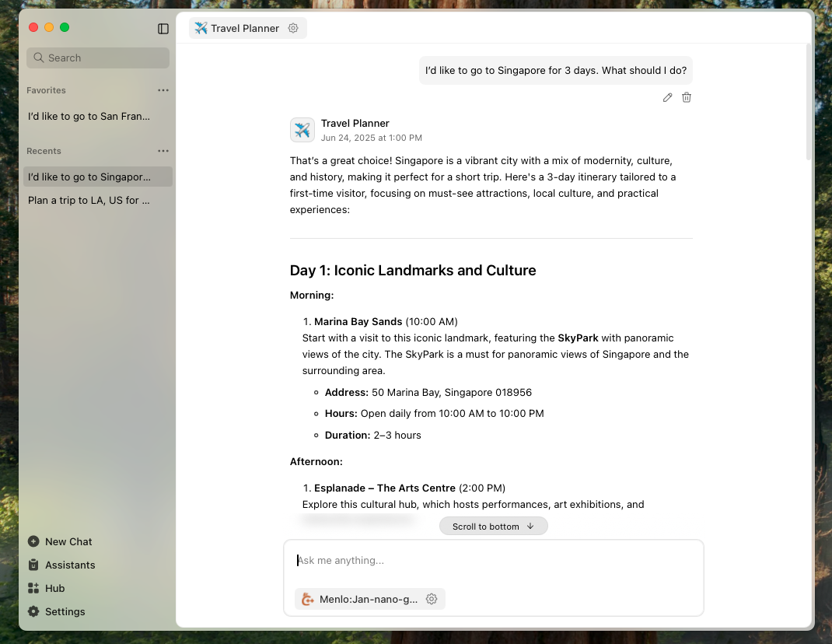Open model settings gear beside Menlo model

pos(432,599)
